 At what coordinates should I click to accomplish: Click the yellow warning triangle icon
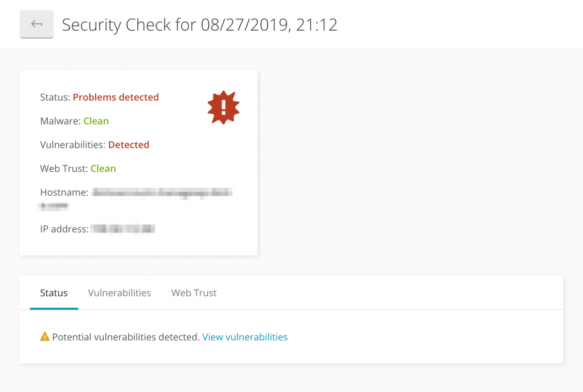[x=45, y=337]
